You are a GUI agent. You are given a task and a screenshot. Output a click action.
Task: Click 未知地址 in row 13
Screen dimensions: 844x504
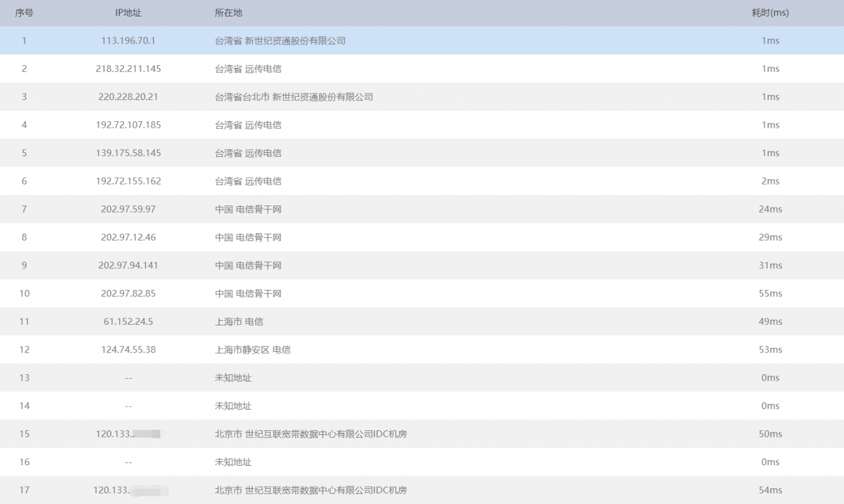coord(233,378)
